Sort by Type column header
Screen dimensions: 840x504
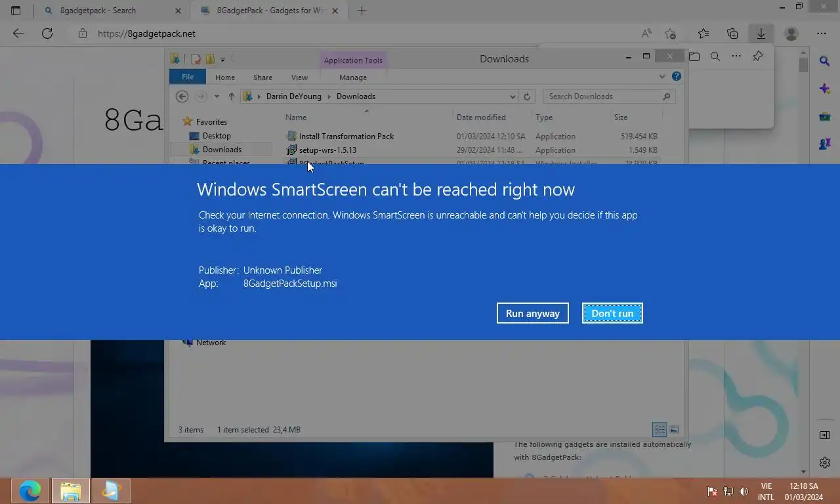pos(544,117)
